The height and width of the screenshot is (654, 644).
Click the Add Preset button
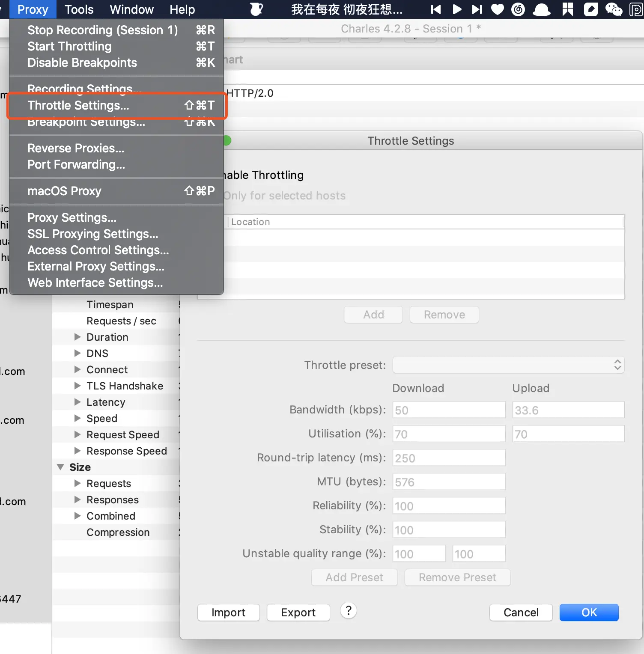(x=355, y=577)
